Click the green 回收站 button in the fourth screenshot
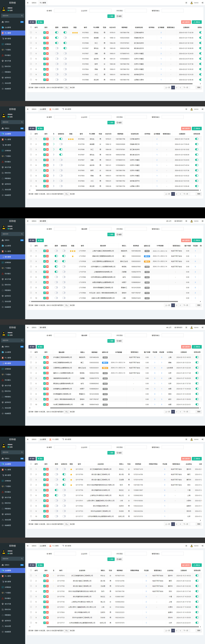Image resolution: width=205 pixels, height=644 pixels. coord(197,347)
